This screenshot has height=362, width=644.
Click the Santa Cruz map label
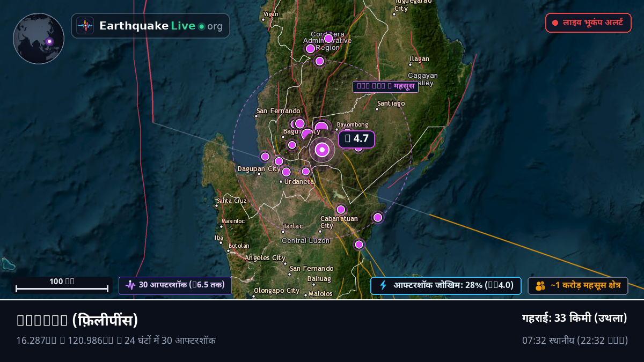231,201
